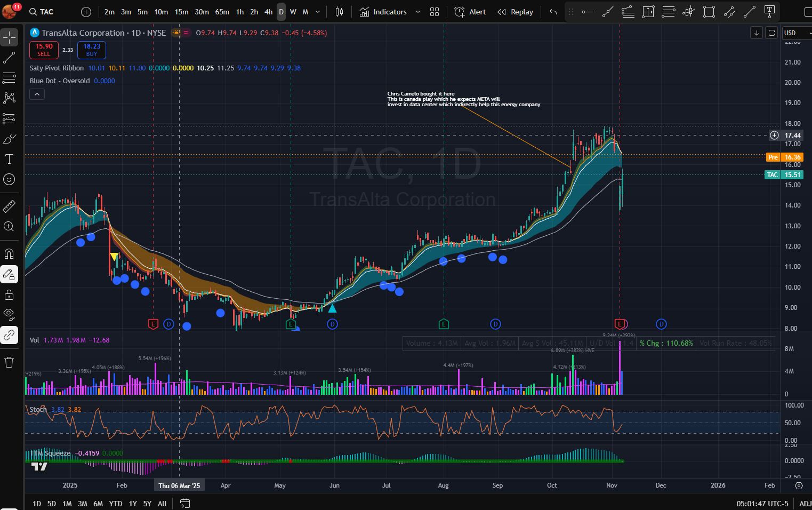This screenshot has width=812, height=510.
Task: Click the BUY 18.23 button
Action: coord(92,50)
